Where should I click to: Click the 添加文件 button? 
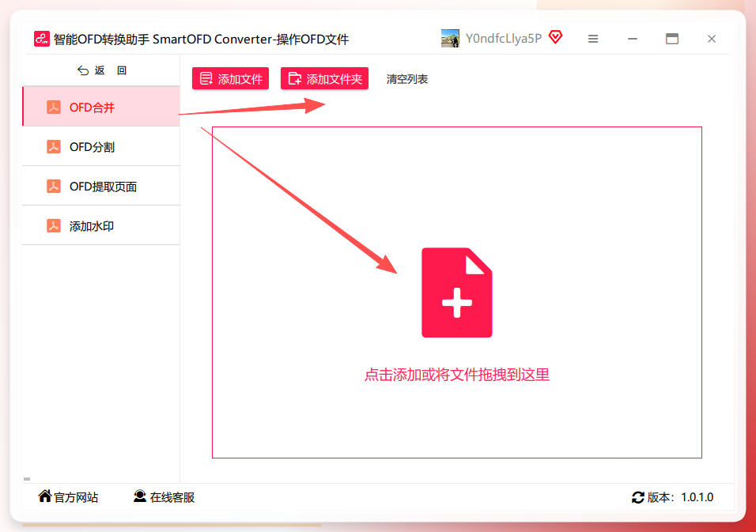click(230, 78)
